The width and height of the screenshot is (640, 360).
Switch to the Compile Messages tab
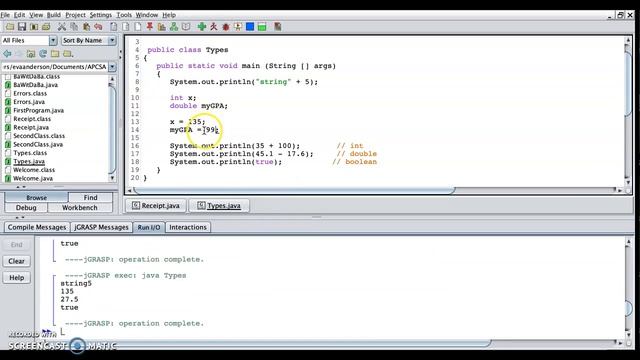pos(37,227)
